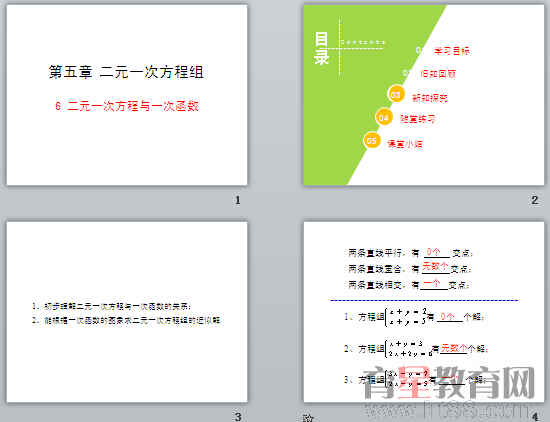Select slide 1 title thumbnail
The height and width of the screenshot is (422, 550).
(127, 95)
